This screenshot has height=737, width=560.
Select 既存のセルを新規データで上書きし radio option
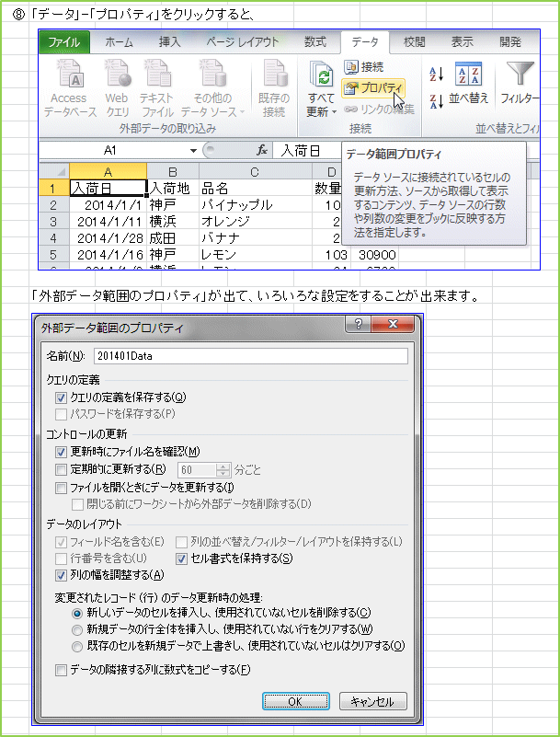pos(77,647)
